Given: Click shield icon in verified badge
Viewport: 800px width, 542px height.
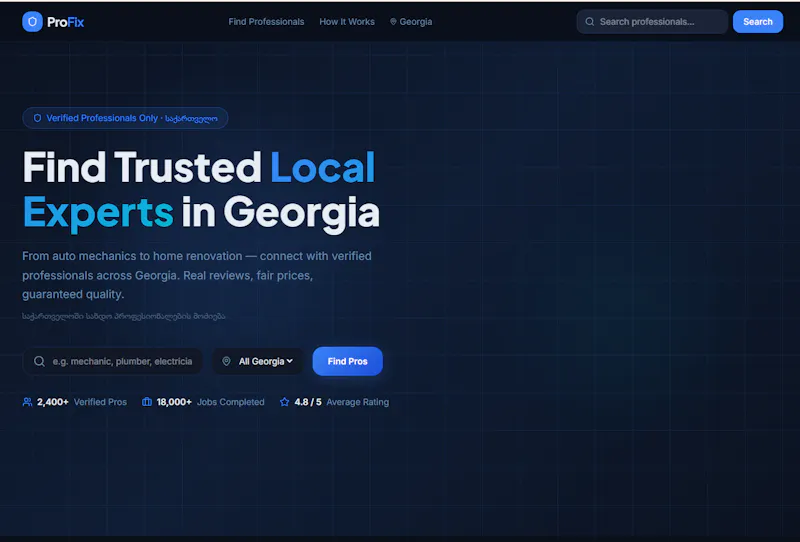Looking at the screenshot, I should (37, 118).
